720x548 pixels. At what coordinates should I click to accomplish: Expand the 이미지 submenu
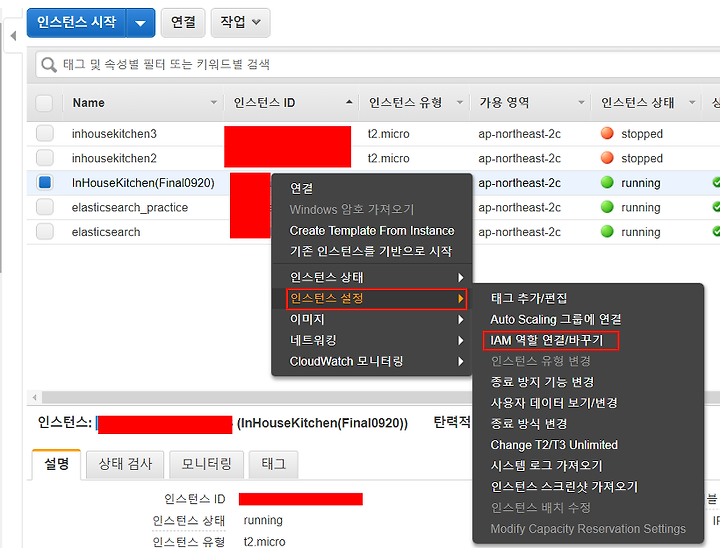tap(372, 319)
